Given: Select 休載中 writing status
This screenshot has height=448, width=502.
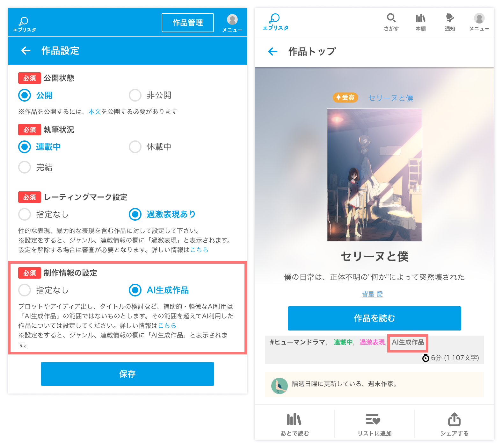Looking at the screenshot, I should [135, 147].
